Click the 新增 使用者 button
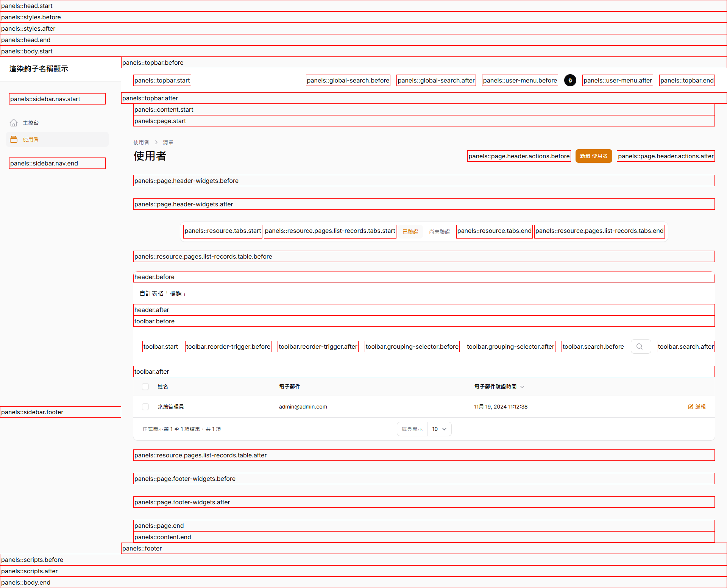727x588 pixels. click(594, 156)
